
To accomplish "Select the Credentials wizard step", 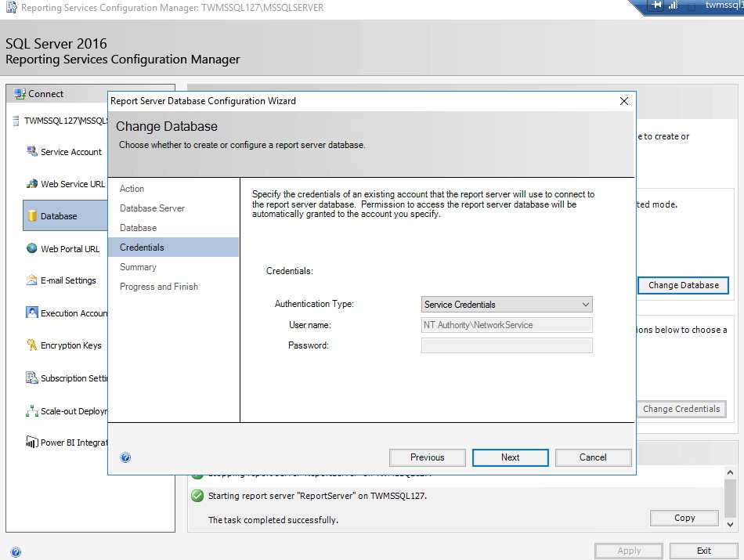I will [x=174, y=247].
